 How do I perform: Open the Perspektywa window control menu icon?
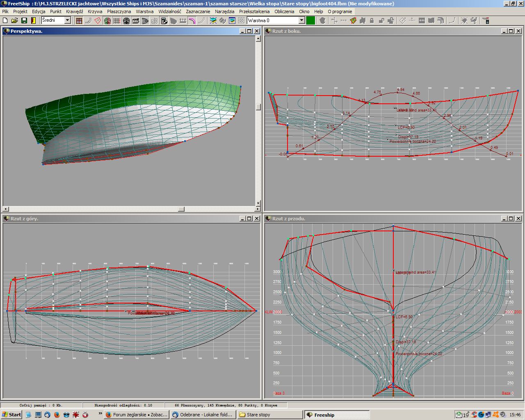tap(6, 31)
